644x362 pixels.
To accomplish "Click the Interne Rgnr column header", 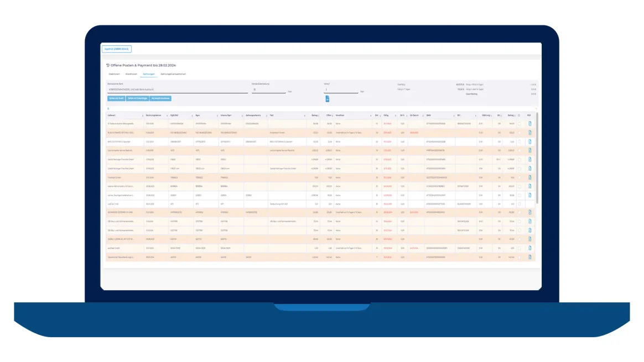I will coord(226,116).
